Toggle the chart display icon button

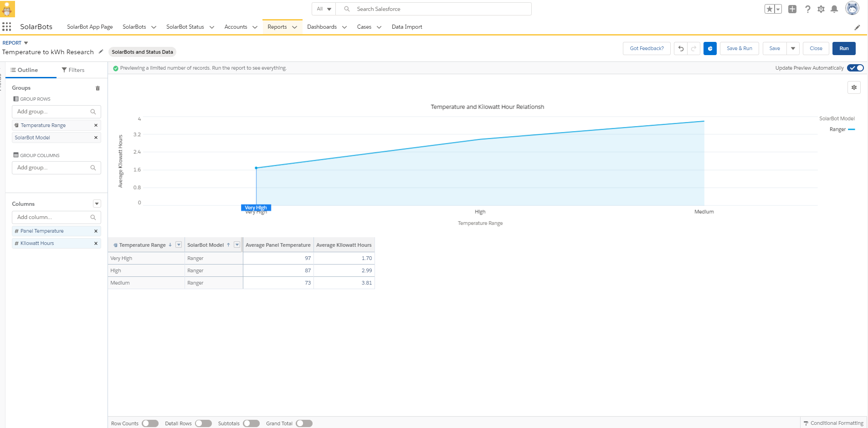coord(710,49)
